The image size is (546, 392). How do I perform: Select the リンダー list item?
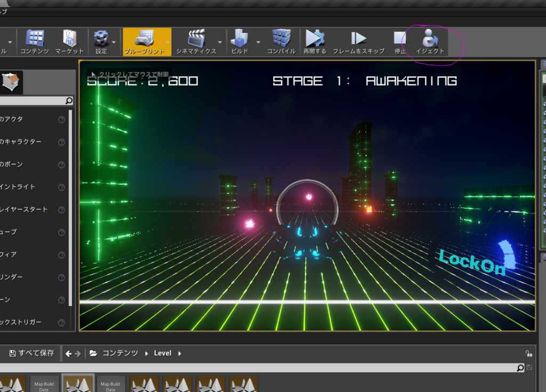(34, 277)
